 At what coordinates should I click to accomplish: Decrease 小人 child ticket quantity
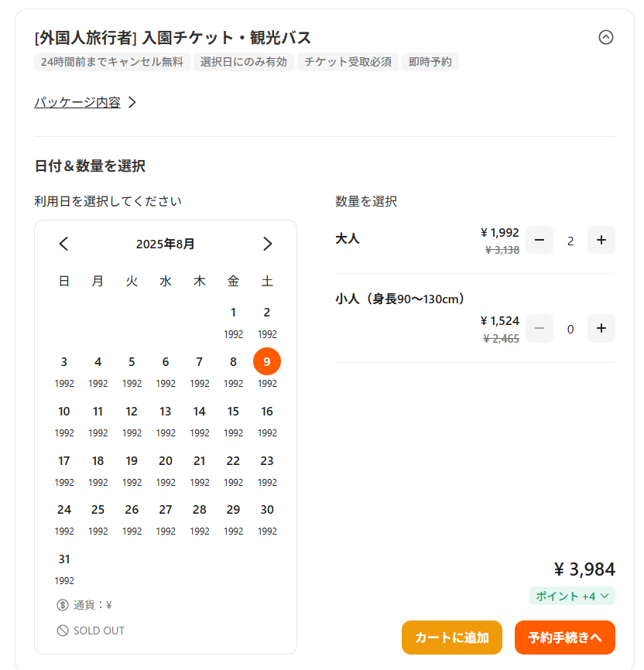click(540, 329)
